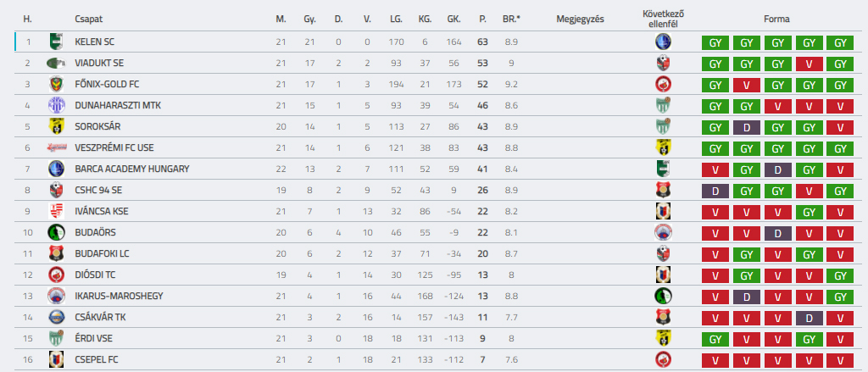Image resolution: width=868 pixels, height=372 pixels.
Task: Select the CSHC 94 SE team name
Action: click(x=98, y=190)
